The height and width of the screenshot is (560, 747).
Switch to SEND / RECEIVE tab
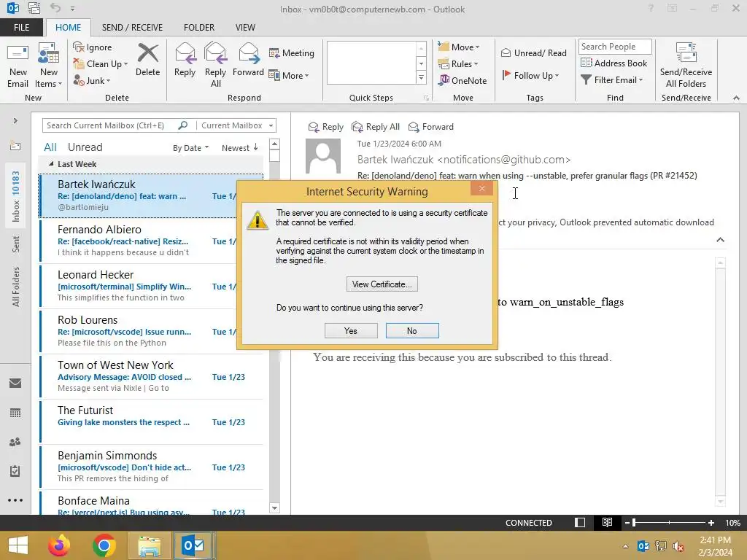point(133,27)
